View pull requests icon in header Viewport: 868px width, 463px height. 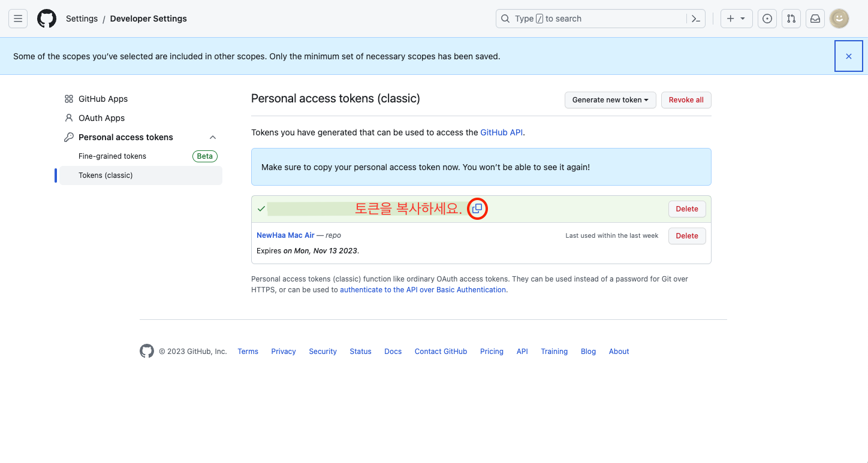[x=791, y=19]
